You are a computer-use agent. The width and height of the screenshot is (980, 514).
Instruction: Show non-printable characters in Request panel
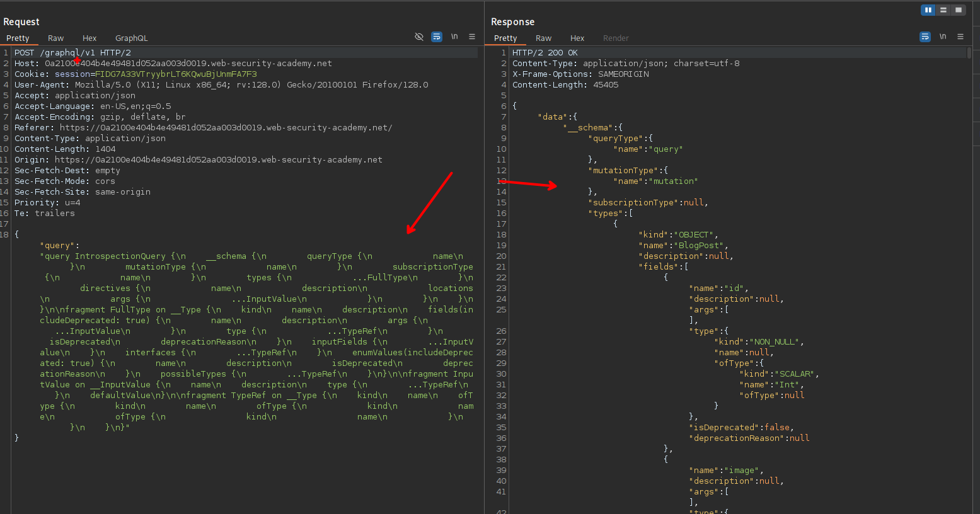coord(454,37)
